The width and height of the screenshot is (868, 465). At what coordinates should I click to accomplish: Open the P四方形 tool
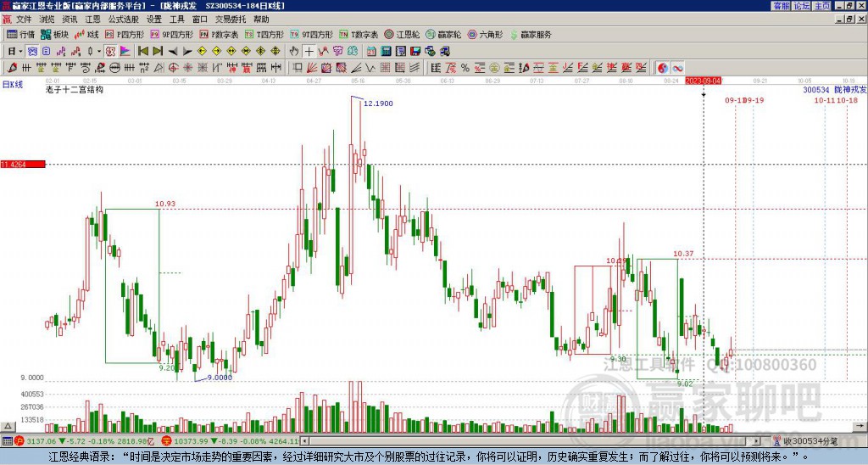125,34
